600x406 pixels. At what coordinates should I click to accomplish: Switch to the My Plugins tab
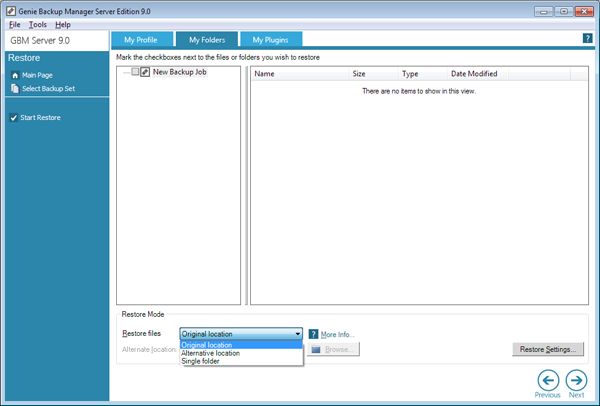click(271, 39)
